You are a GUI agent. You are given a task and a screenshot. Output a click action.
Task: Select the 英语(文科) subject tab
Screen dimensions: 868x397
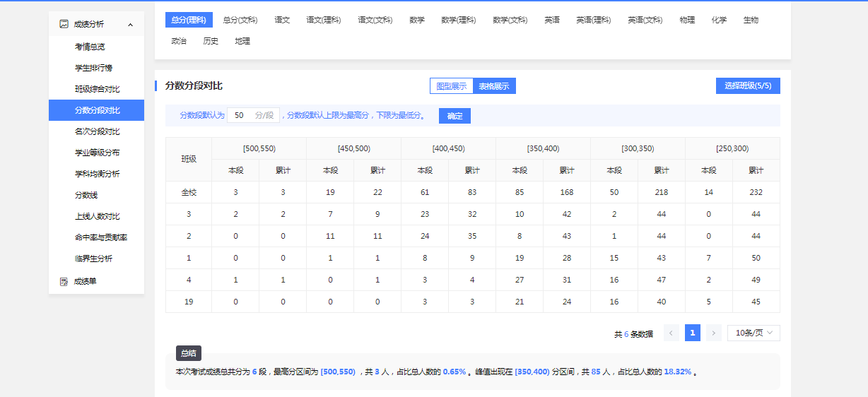pos(645,20)
